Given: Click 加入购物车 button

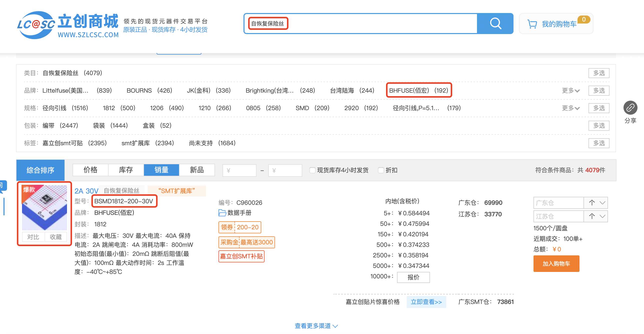Looking at the screenshot, I should (x=556, y=264).
